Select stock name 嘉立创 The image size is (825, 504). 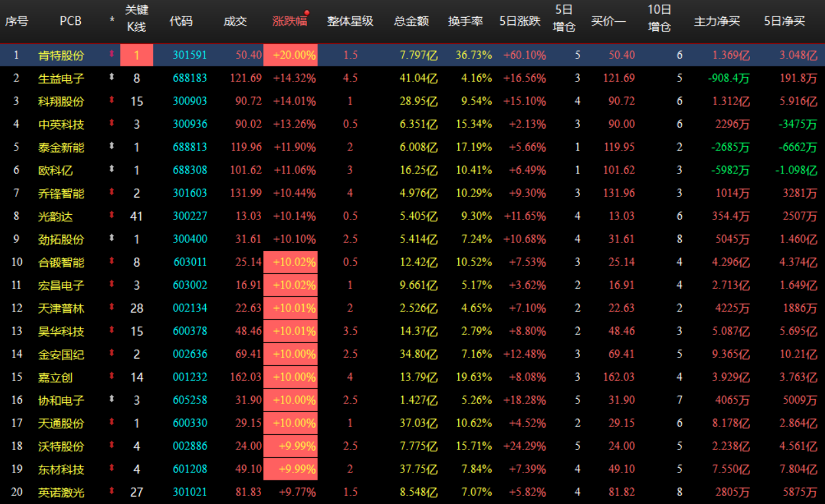point(55,377)
